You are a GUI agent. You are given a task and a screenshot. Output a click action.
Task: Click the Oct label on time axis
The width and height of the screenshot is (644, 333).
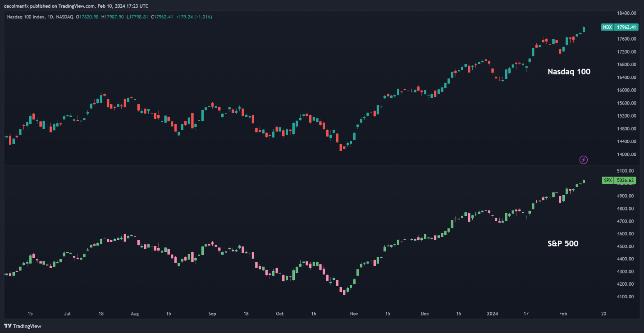tap(279, 313)
